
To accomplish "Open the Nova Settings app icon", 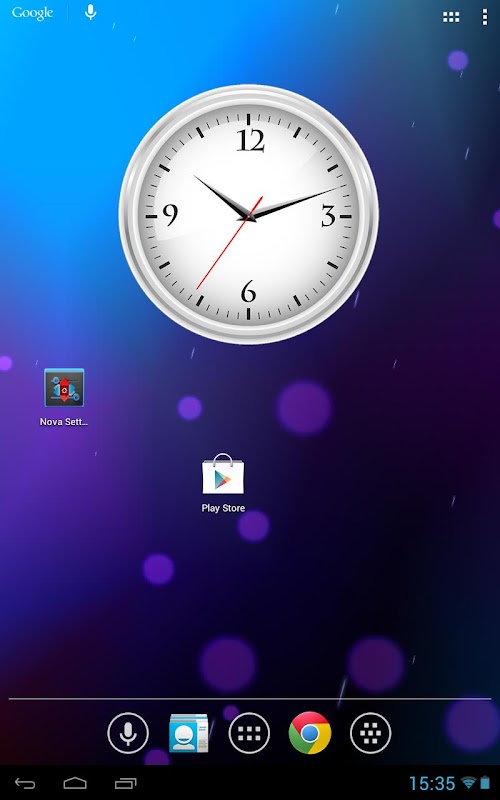I will (64, 387).
